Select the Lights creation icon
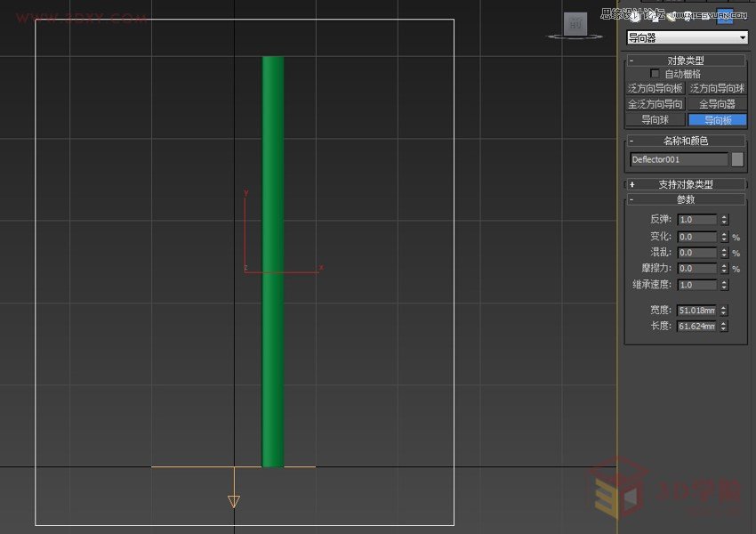 [x=672, y=17]
